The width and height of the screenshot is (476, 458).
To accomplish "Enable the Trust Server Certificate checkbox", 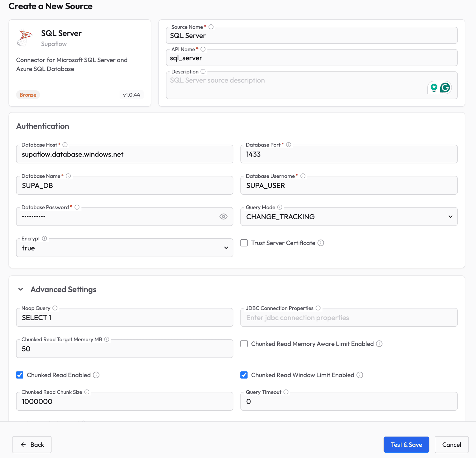I will pyautogui.click(x=244, y=243).
